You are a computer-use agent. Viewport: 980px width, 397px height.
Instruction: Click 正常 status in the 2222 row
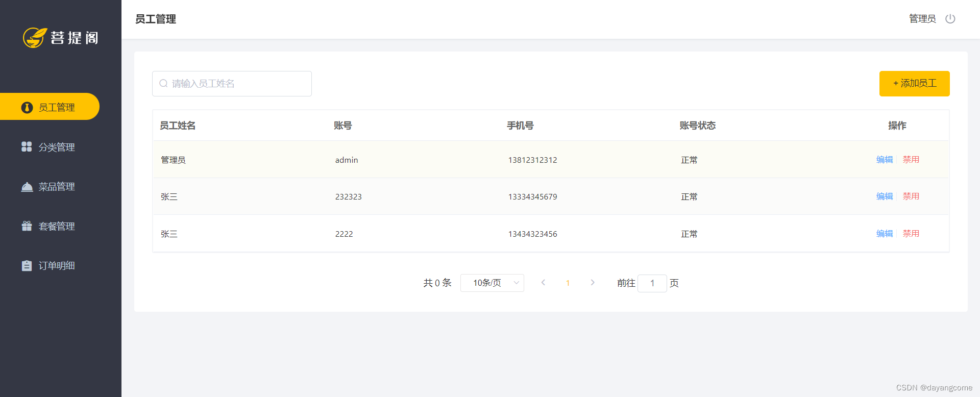pos(689,234)
